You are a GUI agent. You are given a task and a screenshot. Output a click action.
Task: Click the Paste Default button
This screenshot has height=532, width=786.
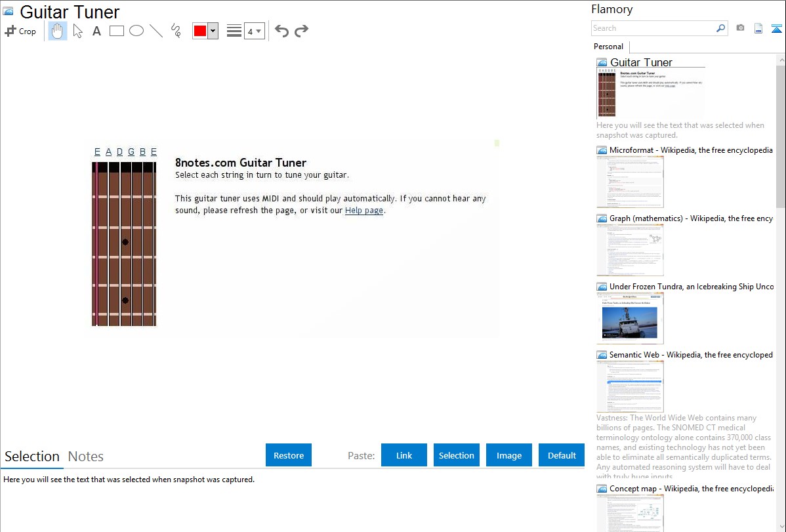click(562, 455)
